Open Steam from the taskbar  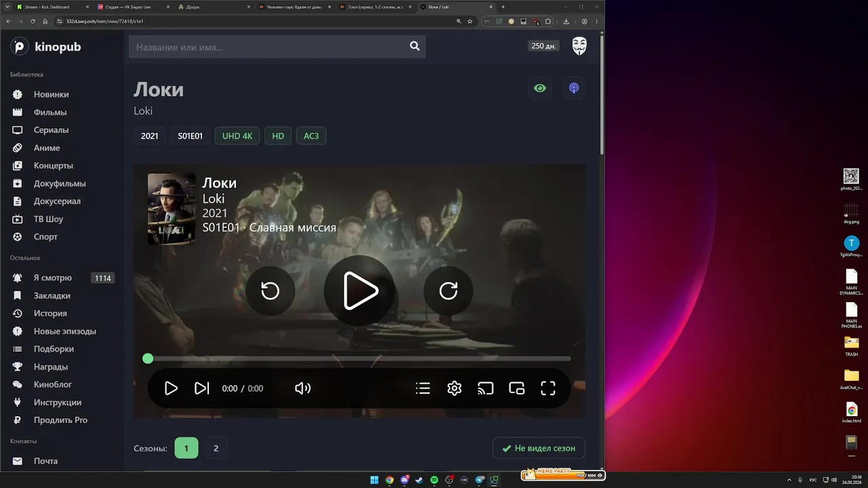(420, 481)
